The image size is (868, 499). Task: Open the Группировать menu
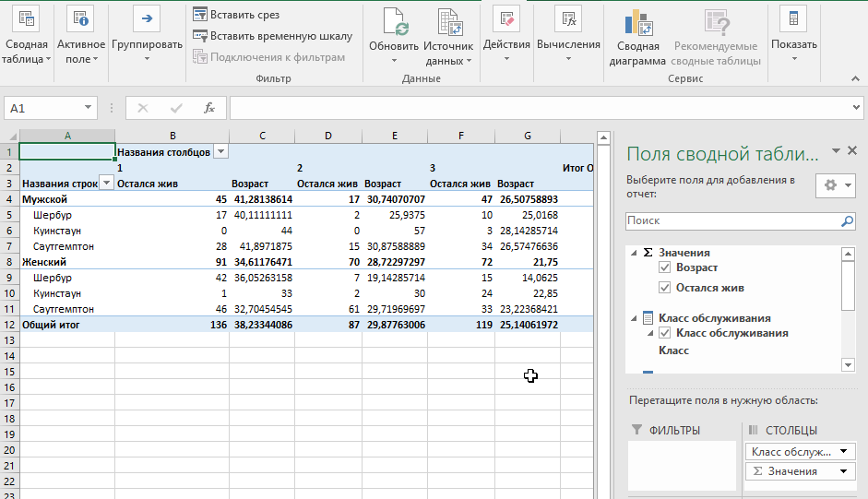pos(147,36)
